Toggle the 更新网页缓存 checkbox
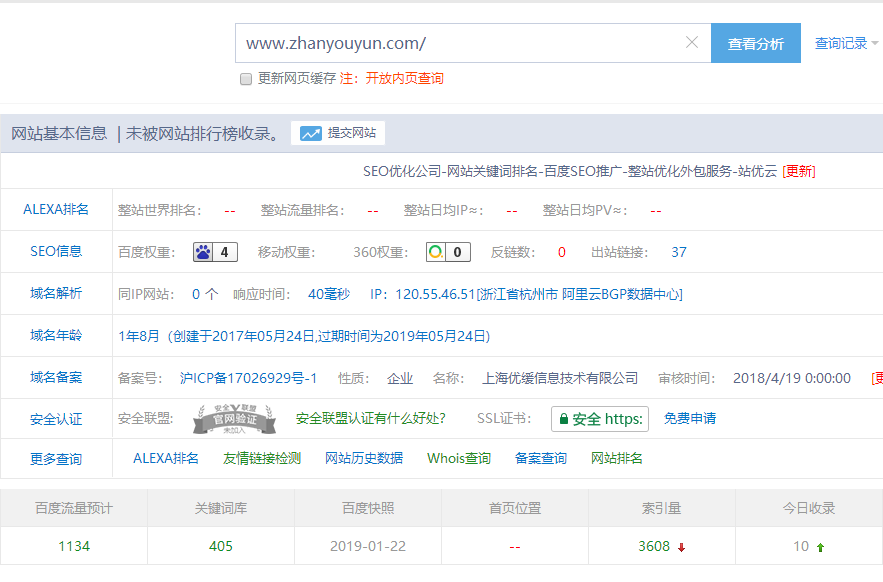Image resolution: width=883 pixels, height=582 pixels. tap(246, 79)
